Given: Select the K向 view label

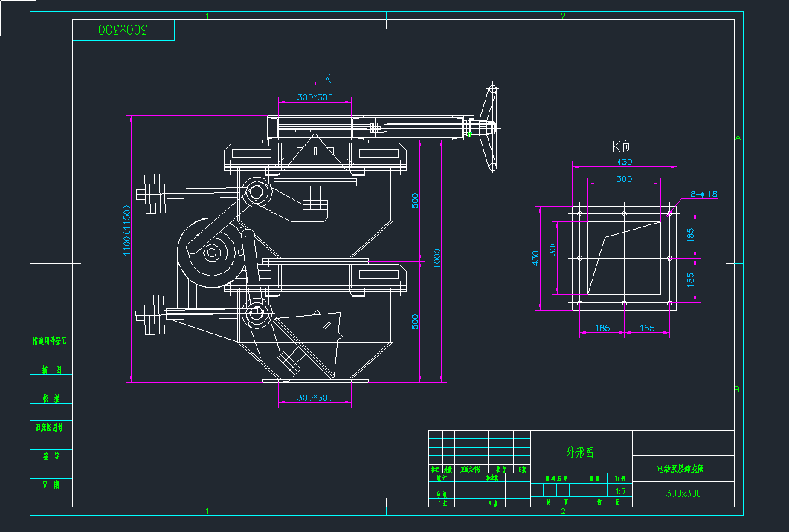Looking at the screenshot, I should (621, 146).
